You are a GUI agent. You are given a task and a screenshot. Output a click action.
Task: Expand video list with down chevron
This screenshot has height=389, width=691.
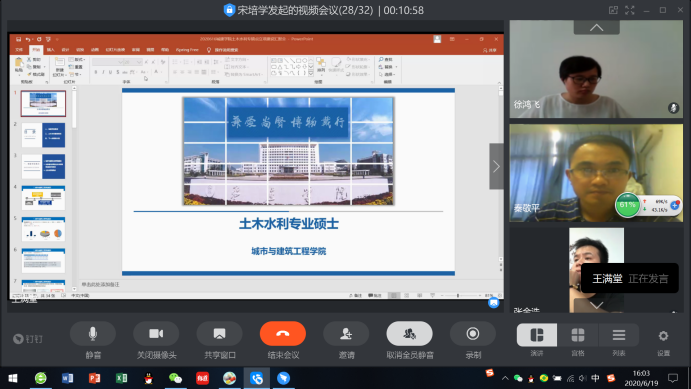(596, 305)
